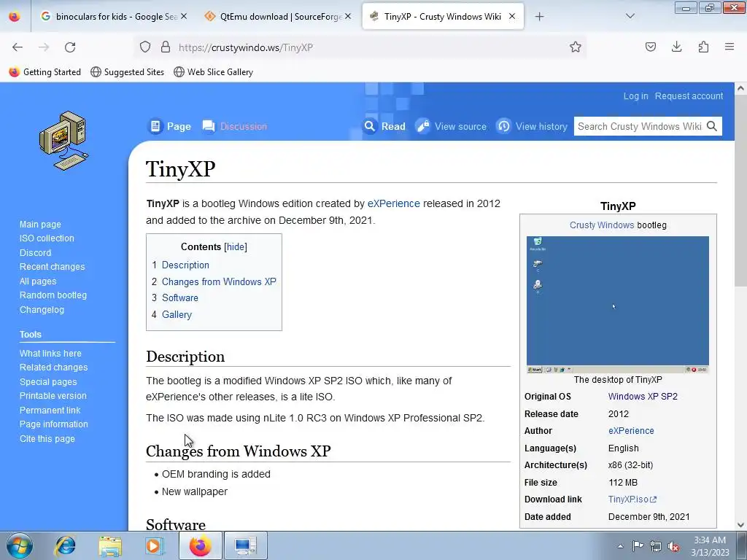This screenshot has width=747, height=560.
Task: Open Windows Media Player from taskbar
Action: coord(154,545)
